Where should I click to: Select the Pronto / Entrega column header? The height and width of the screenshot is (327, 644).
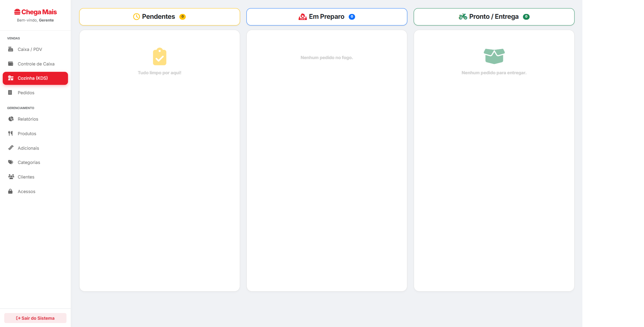(x=494, y=17)
